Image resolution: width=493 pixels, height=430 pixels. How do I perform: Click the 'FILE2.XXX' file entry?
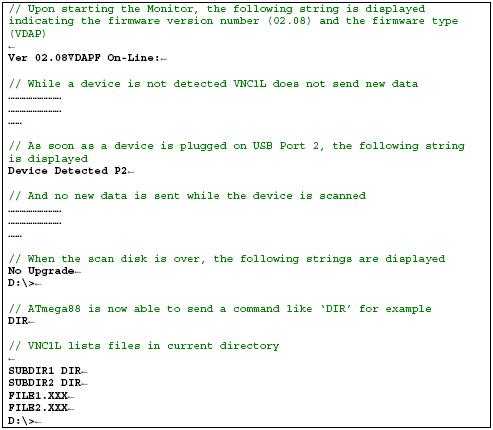point(38,408)
